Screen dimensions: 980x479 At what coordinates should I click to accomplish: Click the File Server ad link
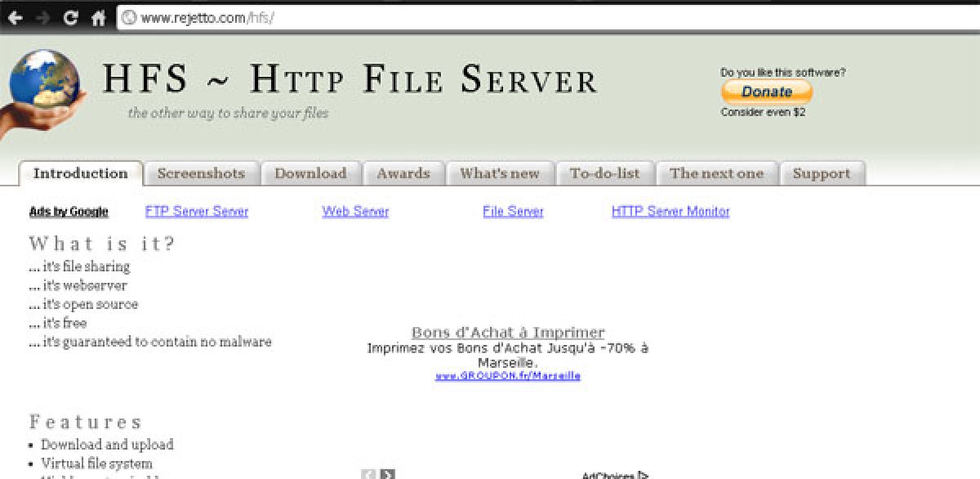tap(513, 212)
